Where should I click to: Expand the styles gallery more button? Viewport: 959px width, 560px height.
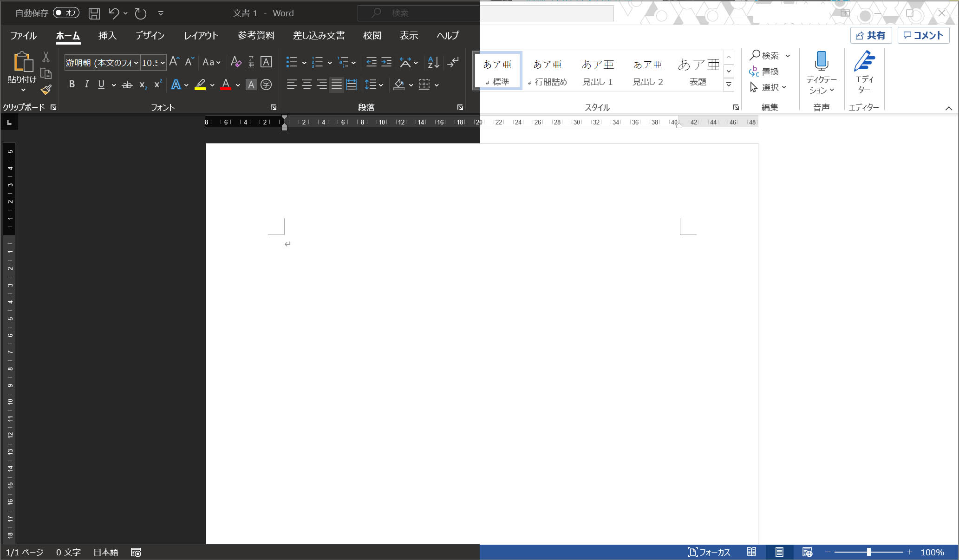pos(729,85)
